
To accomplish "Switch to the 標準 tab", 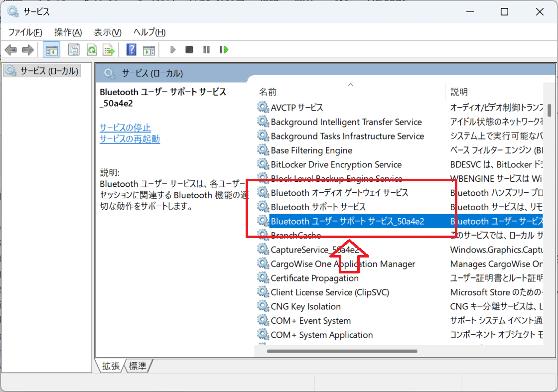I will click(x=137, y=366).
